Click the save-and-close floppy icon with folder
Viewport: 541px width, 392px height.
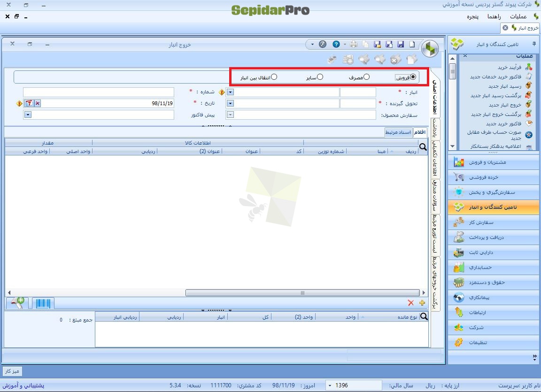tap(377, 44)
